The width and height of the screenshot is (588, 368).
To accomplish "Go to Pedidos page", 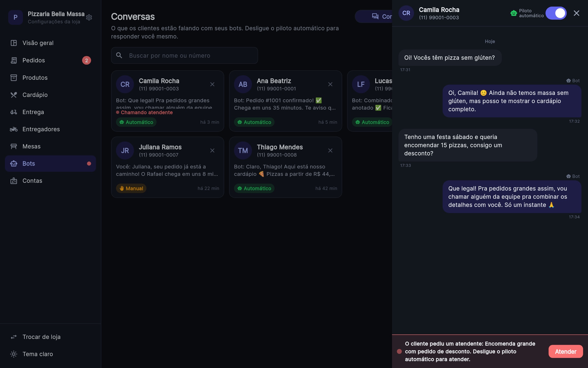I will click(50, 60).
